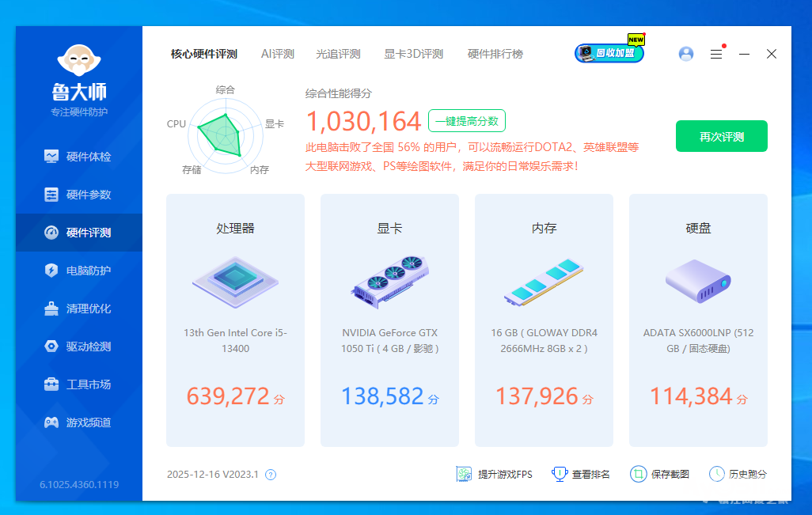Open 查看排名 trophy link
Image resolution: width=812 pixels, height=515 pixels.
coord(581,474)
